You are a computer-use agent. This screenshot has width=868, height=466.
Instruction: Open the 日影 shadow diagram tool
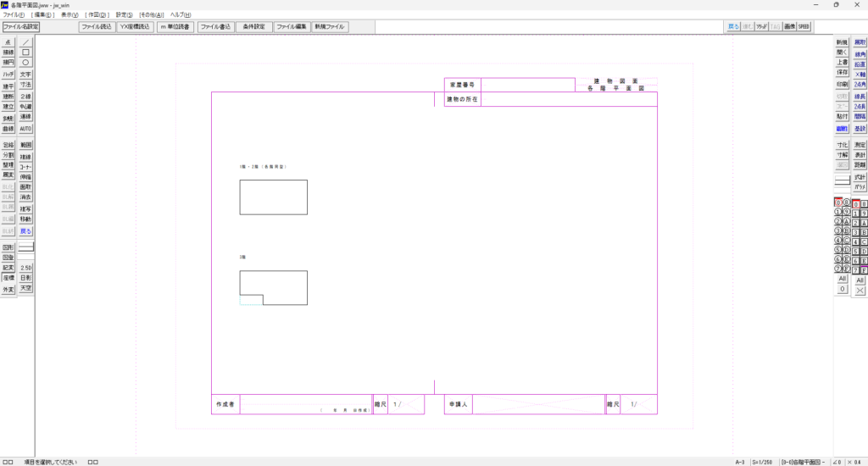coord(25,278)
